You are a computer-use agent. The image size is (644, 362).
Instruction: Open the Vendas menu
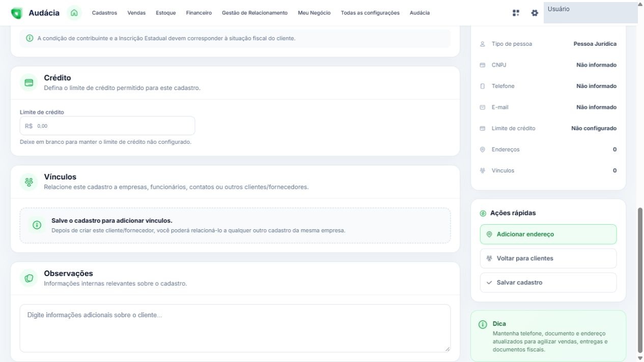pos(136,13)
